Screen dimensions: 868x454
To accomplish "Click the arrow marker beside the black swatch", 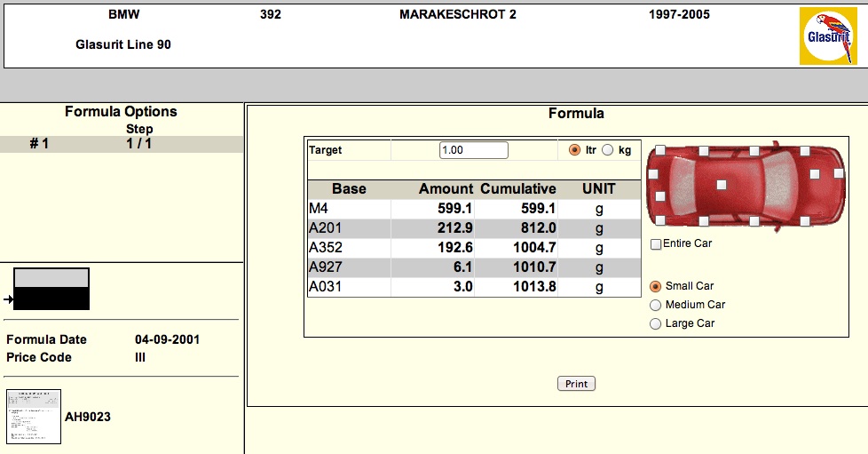I will point(9,299).
